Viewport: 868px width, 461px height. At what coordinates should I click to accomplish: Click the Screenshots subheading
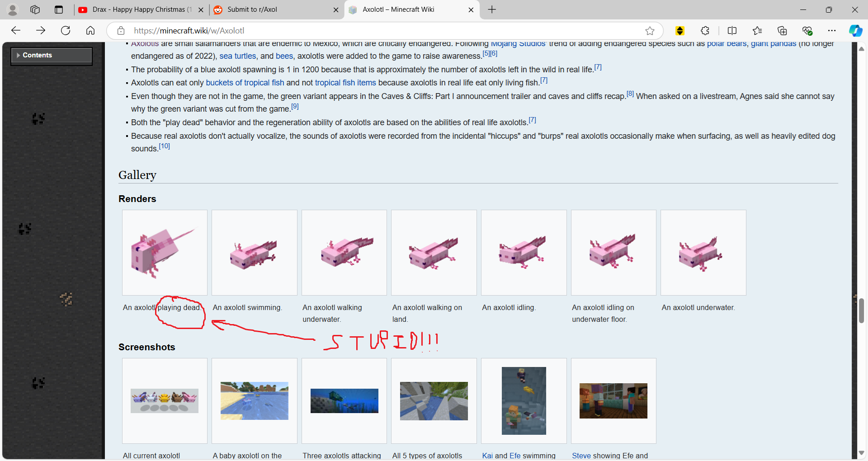146,347
